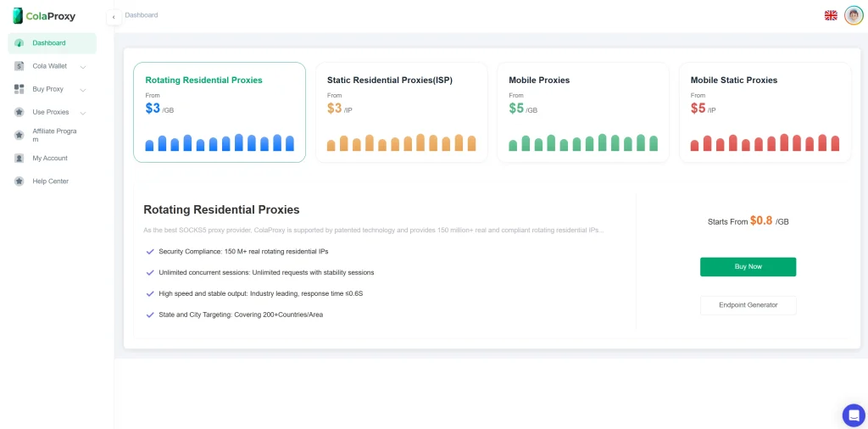
Task: Open the My Account menu item
Action: click(x=52, y=159)
